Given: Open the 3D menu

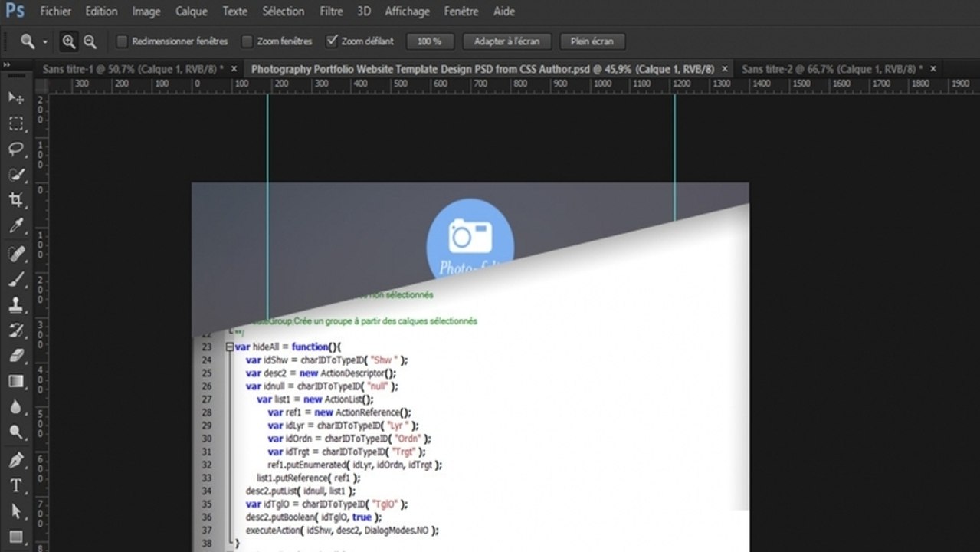Looking at the screenshot, I should (364, 11).
